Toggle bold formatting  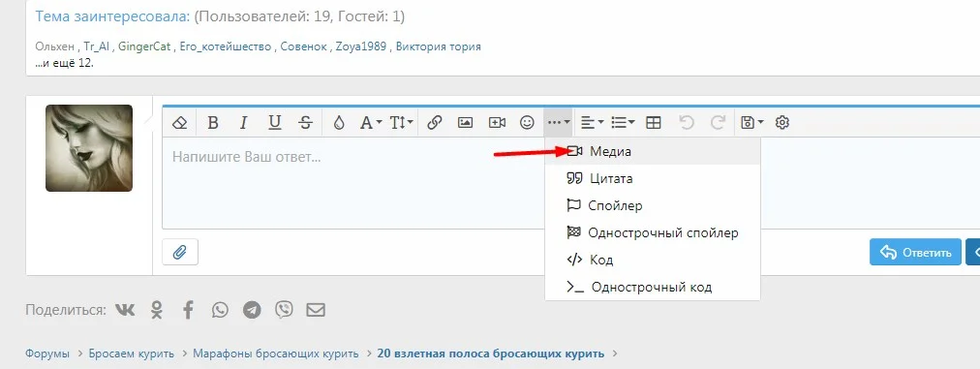coord(212,123)
